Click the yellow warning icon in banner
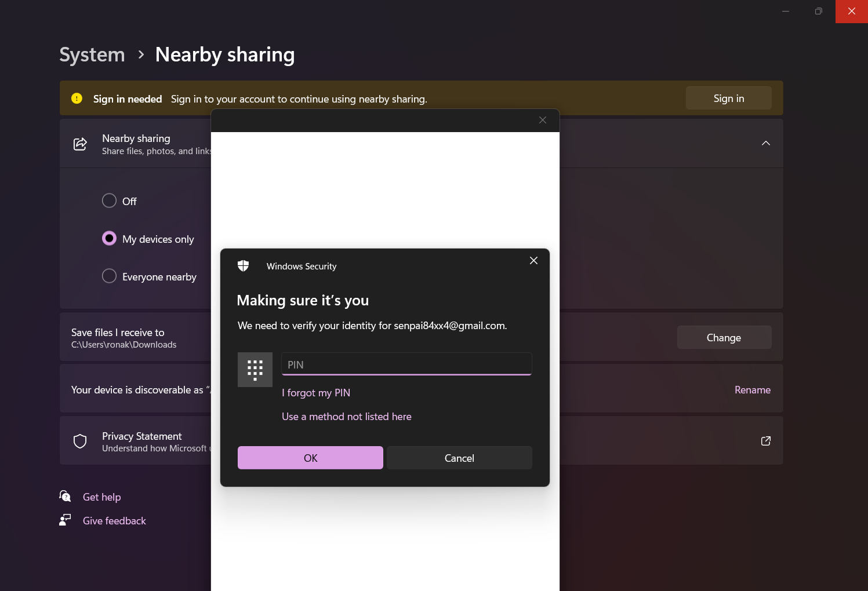The height and width of the screenshot is (591, 868). pos(77,99)
